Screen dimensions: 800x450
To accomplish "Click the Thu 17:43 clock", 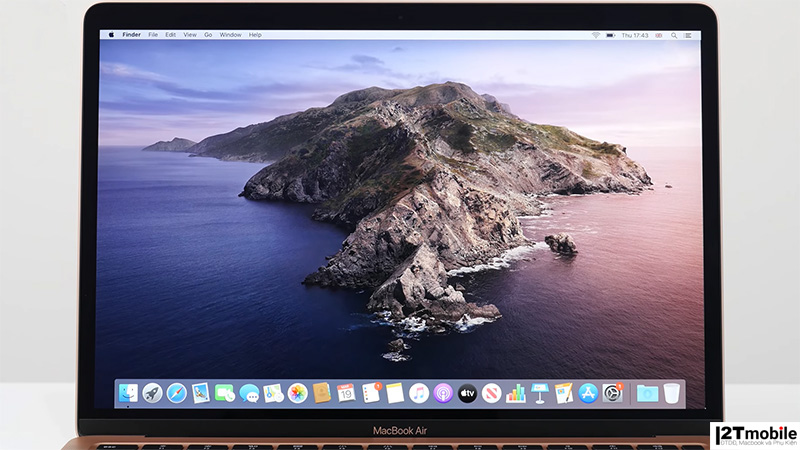I will click(x=635, y=35).
